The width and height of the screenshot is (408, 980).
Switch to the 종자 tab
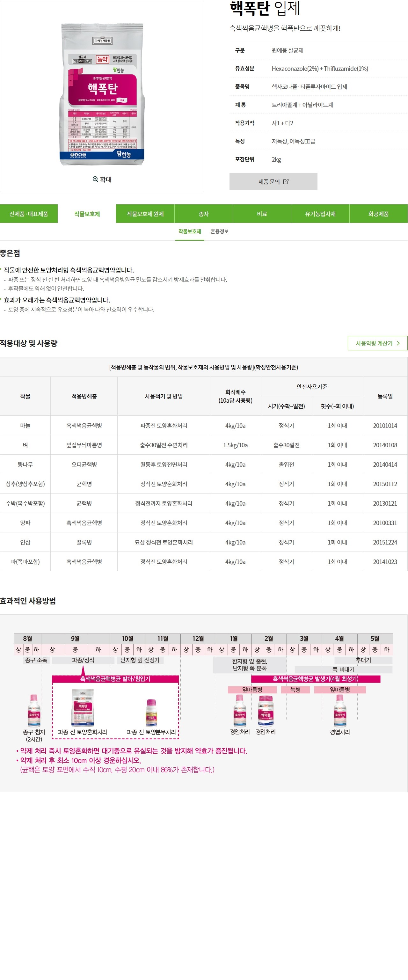click(204, 214)
